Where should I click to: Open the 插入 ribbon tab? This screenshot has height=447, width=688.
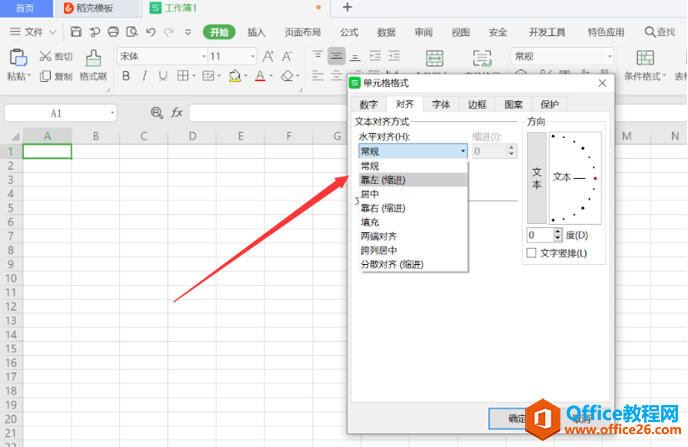point(256,32)
